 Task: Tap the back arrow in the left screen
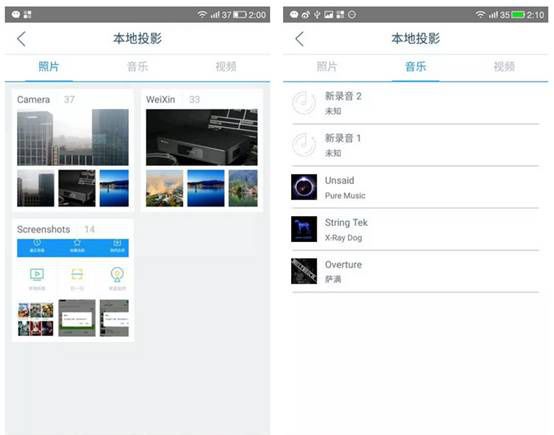click(22, 39)
